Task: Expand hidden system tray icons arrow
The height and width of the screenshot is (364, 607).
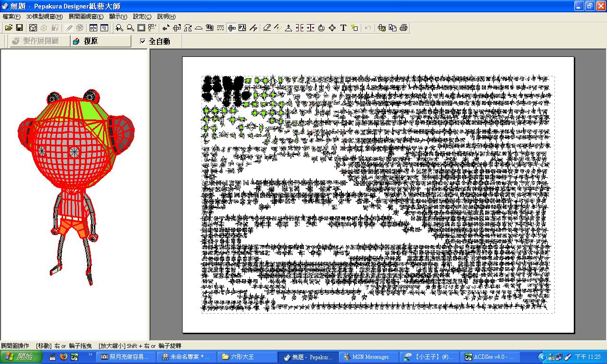Action: pos(542,357)
